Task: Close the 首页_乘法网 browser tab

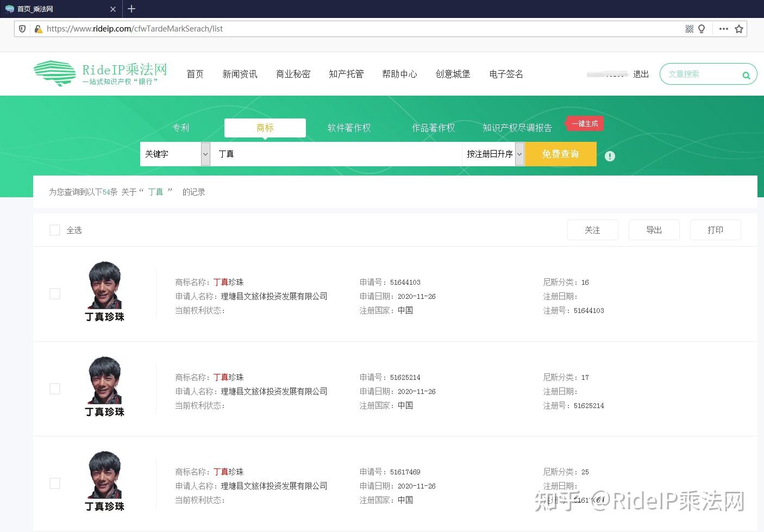Action: pos(113,9)
